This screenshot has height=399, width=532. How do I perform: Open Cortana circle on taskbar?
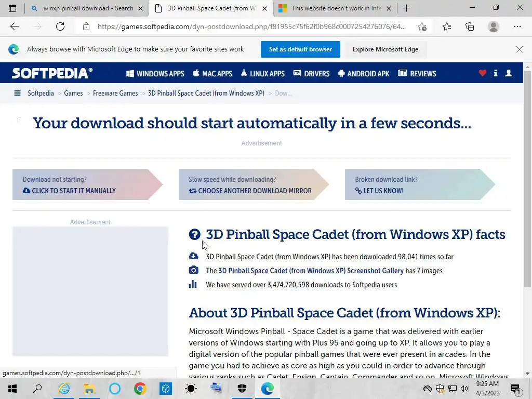coord(115,389)
